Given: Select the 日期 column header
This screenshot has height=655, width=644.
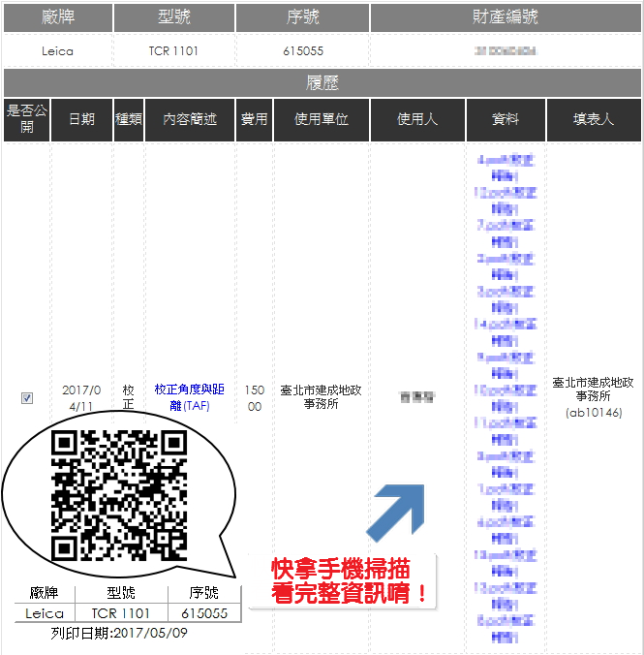Looking at the screenshot, I should click(x=81, y=119).
